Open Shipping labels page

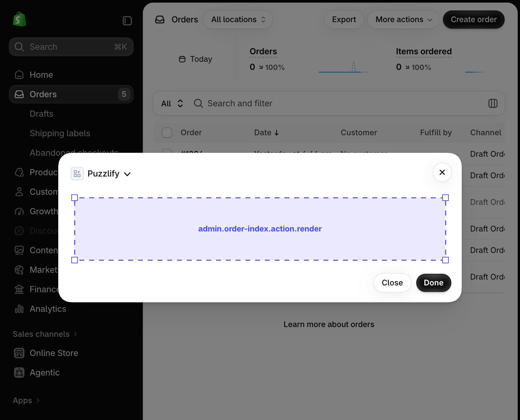(60, 133)
